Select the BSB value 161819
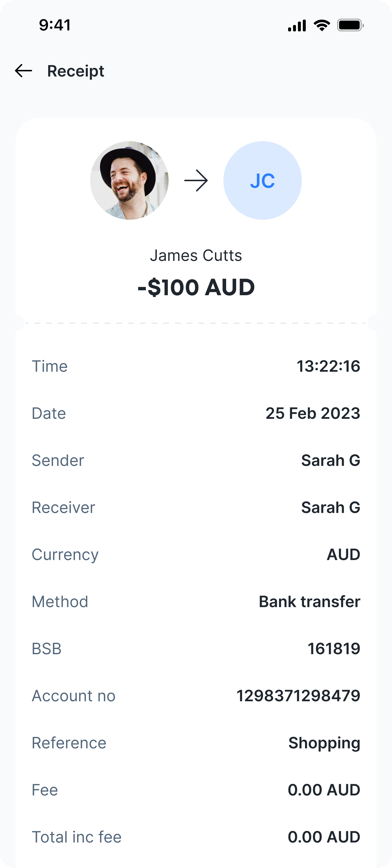This screenshot has width=392, height=868. [334, 649]
